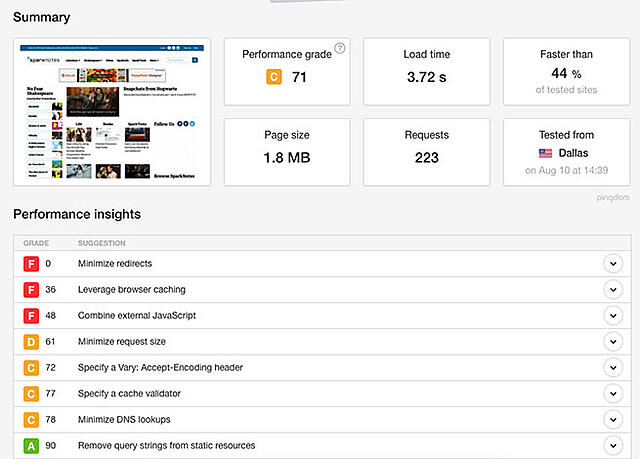Click the Performance grade score 71
The width and height of the screenshot is (640, 459).
click(299, 77)
